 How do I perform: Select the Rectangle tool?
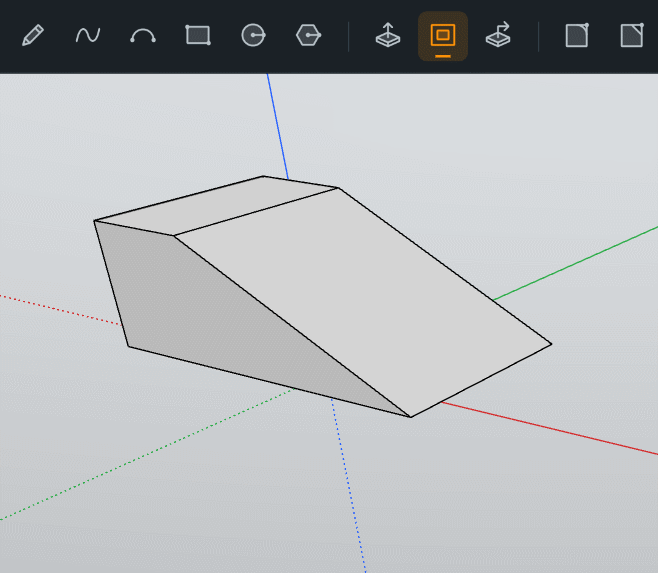(x=198, y=35)
